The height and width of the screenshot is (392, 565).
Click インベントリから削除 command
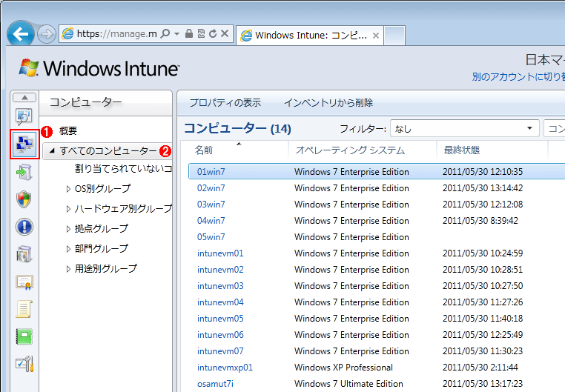[328, 103]
